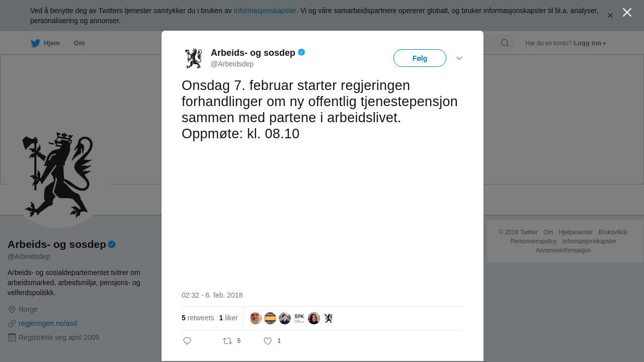Click the search magnifier icon

point(505,43)
